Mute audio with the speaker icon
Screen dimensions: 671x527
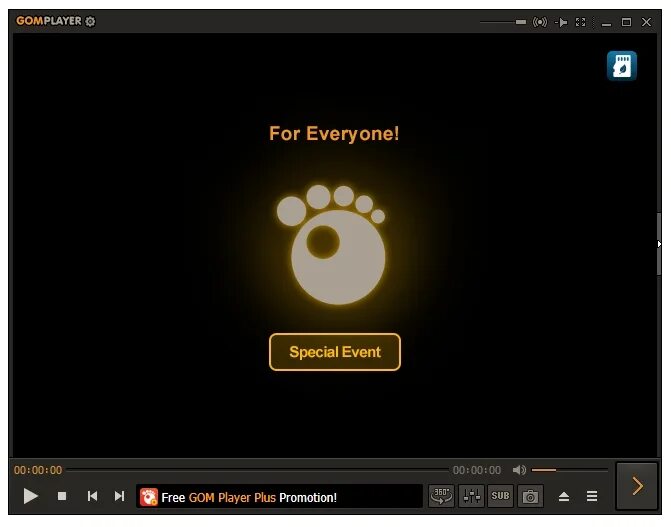[x=519, y=470]
